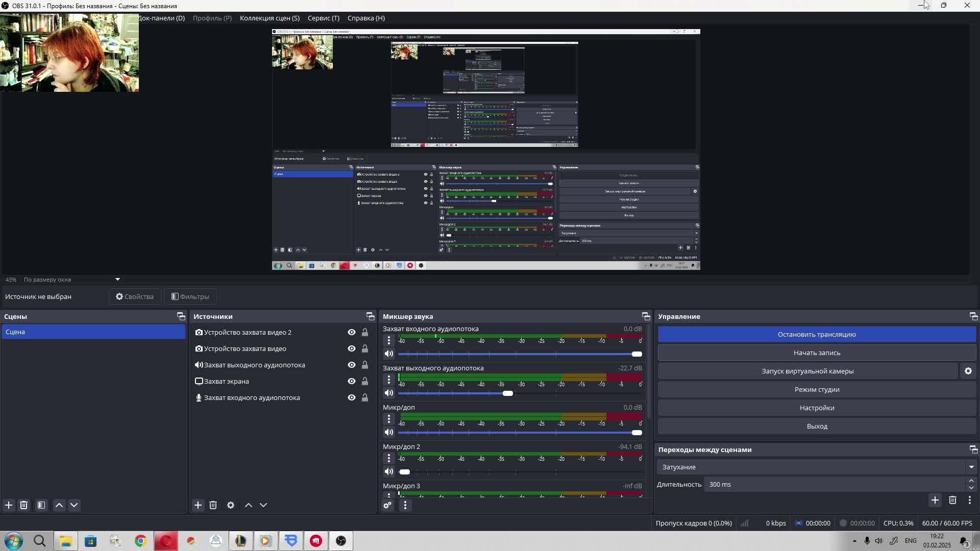Click Захват выходного аудиопотока volume slider handle
This screenshot has width=980, height=551.
pos(507,393)
